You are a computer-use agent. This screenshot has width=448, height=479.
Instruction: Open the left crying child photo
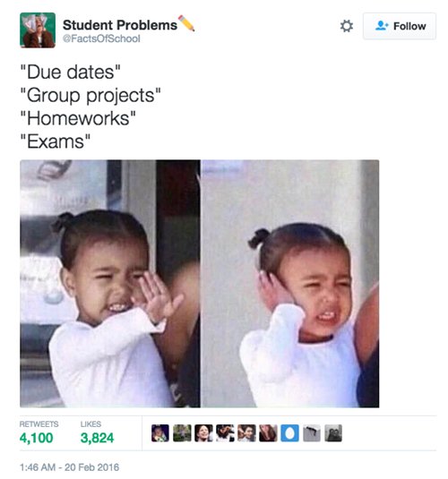tap(110, 284)
